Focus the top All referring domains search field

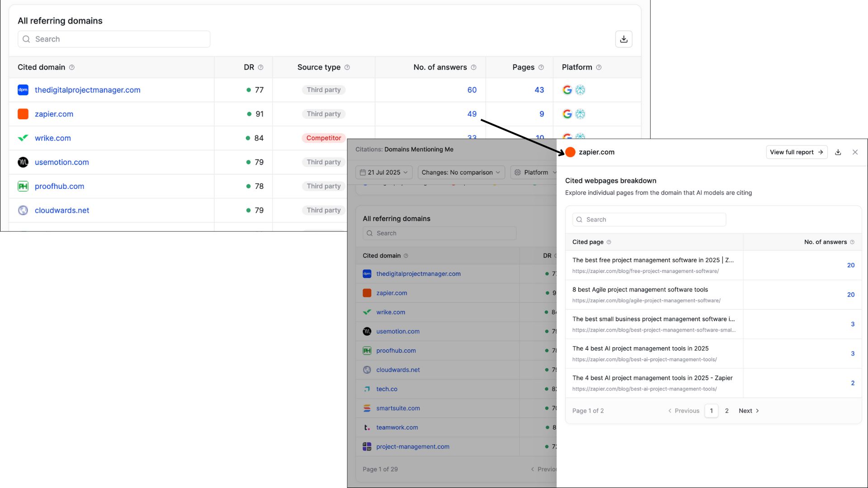[114, 39]
